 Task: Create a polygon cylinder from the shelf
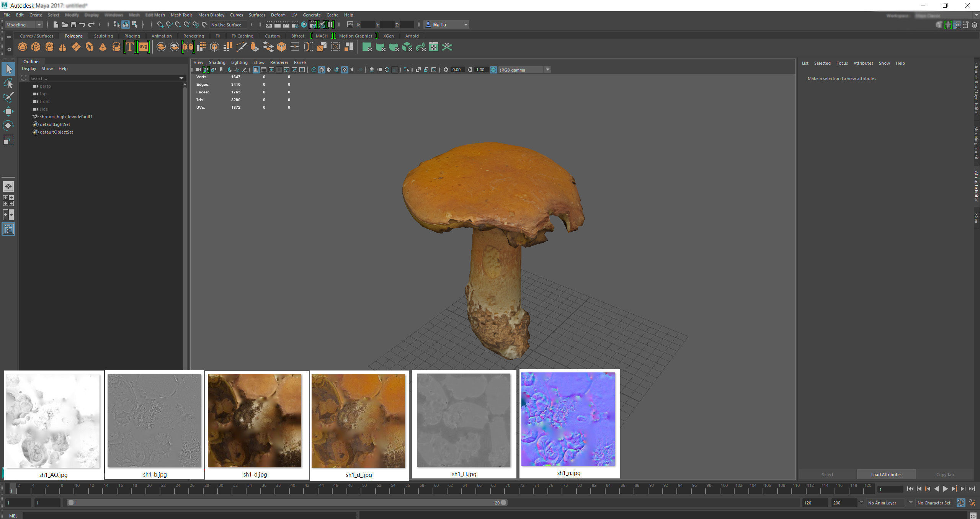[49, 47]
